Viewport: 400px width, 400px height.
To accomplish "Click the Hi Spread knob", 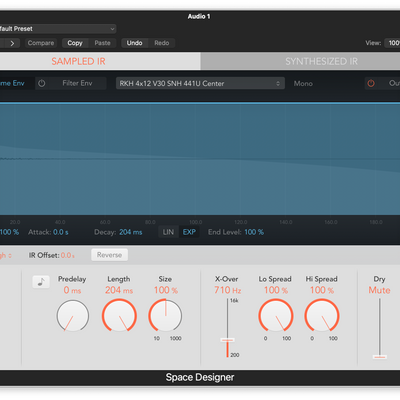I will [322, 315].
